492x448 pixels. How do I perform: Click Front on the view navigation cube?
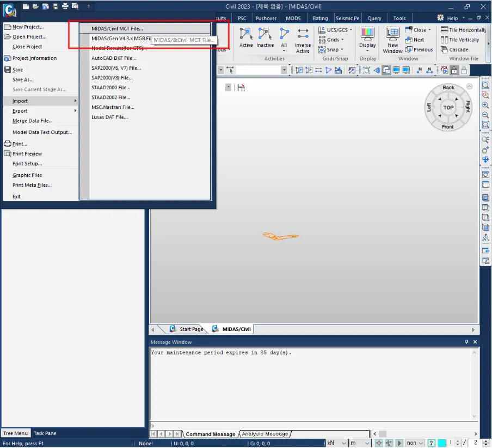pyautogui.click(x=447, y=127)
